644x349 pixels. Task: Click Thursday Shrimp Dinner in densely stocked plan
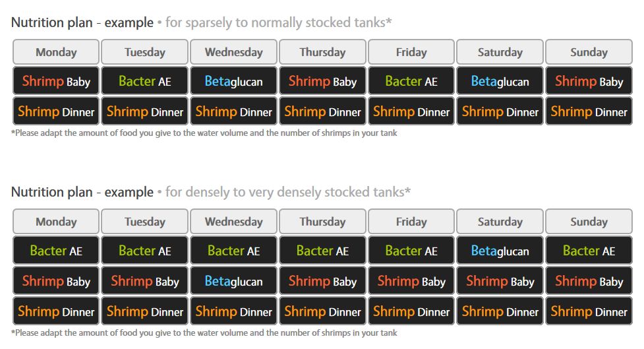point(322,311)
